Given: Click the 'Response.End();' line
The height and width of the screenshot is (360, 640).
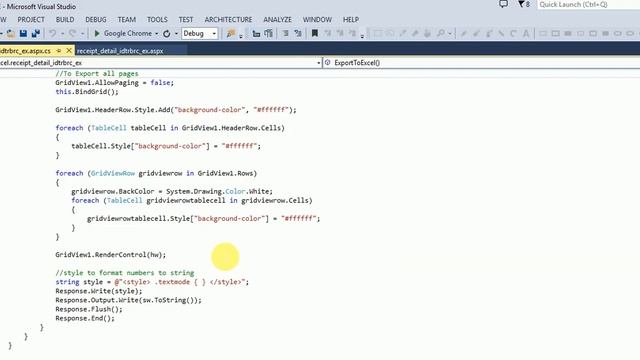Looking at the screenshot, I should click(85, 318).
